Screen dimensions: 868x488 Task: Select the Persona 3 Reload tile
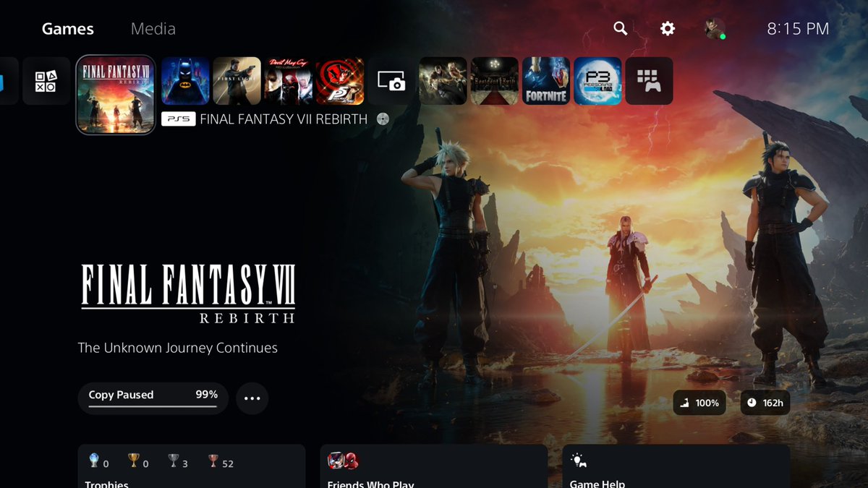(x=597, y=81)
